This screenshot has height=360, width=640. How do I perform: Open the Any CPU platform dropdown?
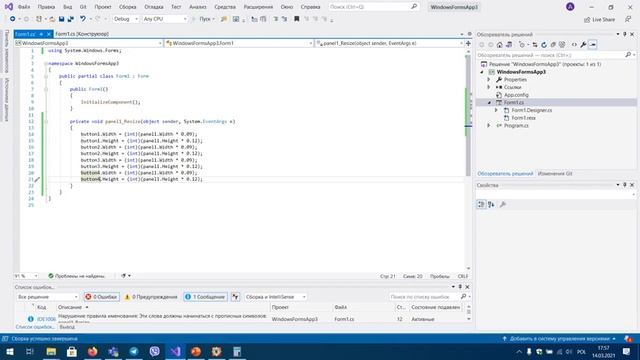point(165,19)
